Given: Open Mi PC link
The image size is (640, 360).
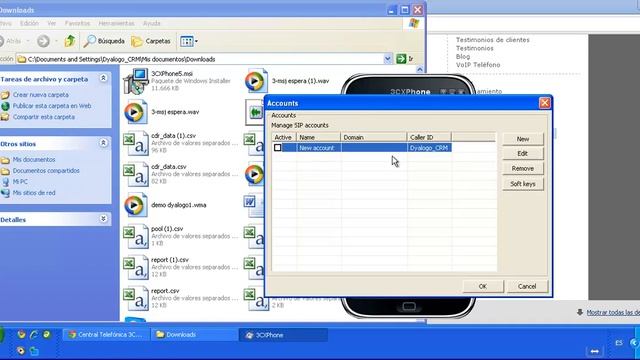Looking at the screenshot, I should pos(20,182).
